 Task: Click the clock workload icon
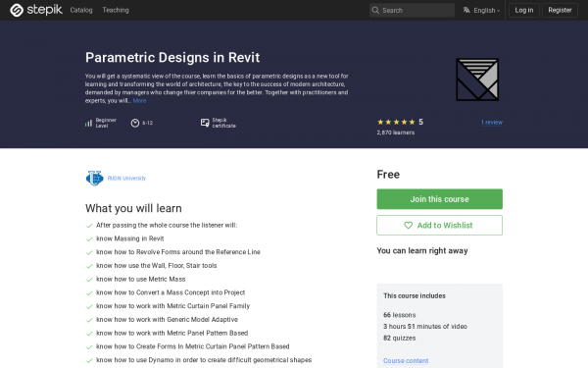[x=135, y=123]
